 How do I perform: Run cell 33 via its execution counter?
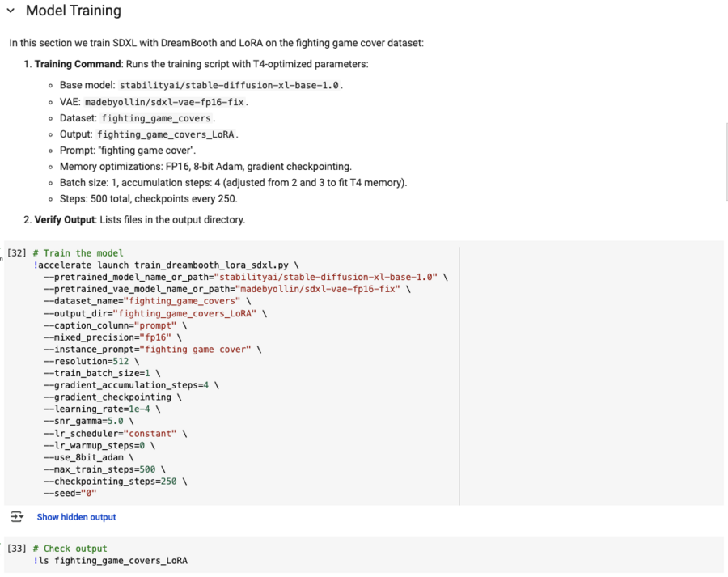point(17,549)
